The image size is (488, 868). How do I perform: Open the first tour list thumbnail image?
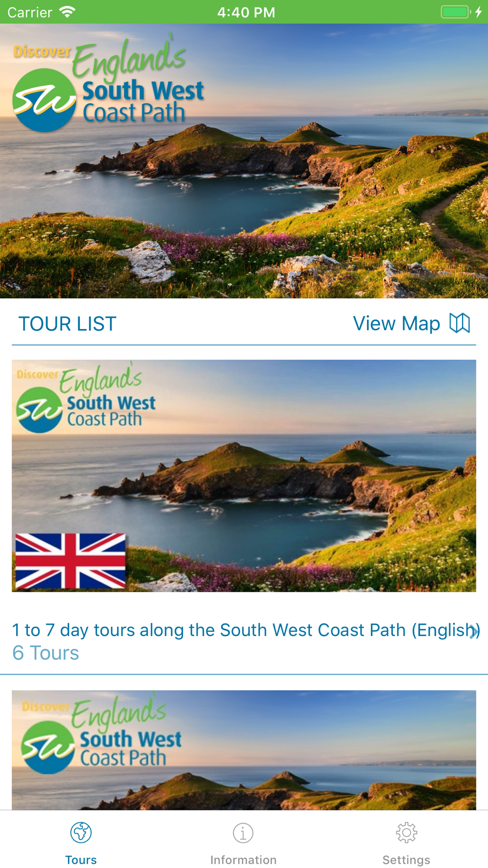[244, 476]
